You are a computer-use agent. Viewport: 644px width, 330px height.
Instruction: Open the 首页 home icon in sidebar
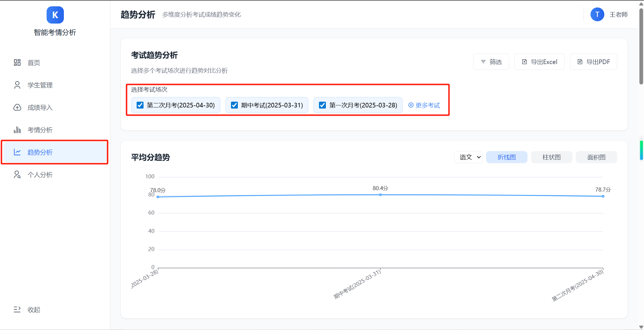coord(17,62)
